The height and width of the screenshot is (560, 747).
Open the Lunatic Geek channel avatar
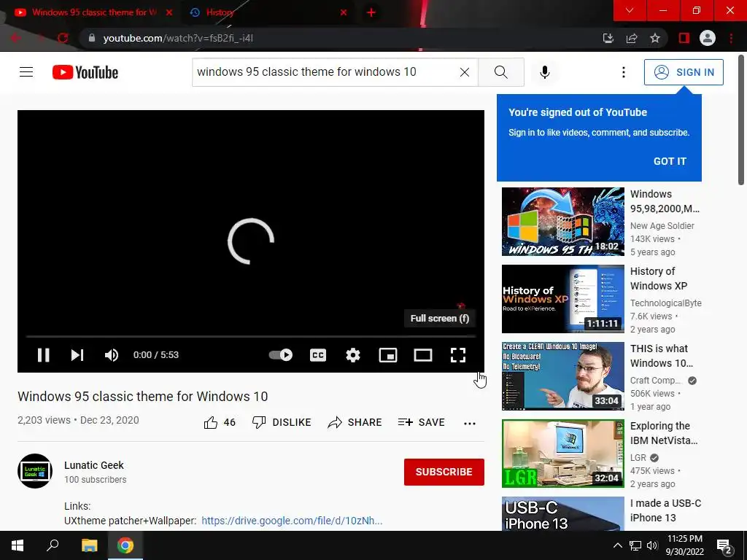click(35, 471)
